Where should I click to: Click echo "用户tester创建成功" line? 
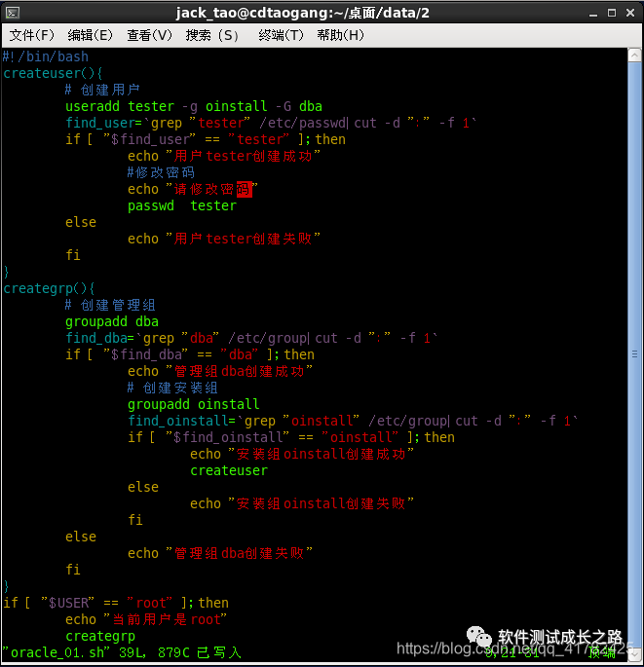tap(224, 156)
